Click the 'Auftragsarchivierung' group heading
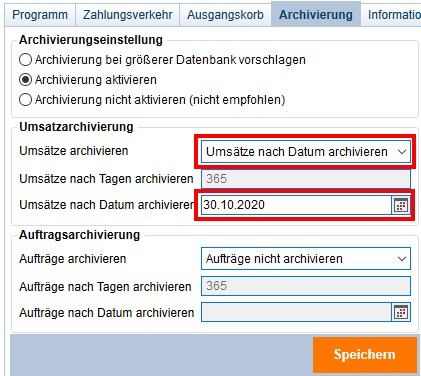The image size is (421, 376). point(79,235)
